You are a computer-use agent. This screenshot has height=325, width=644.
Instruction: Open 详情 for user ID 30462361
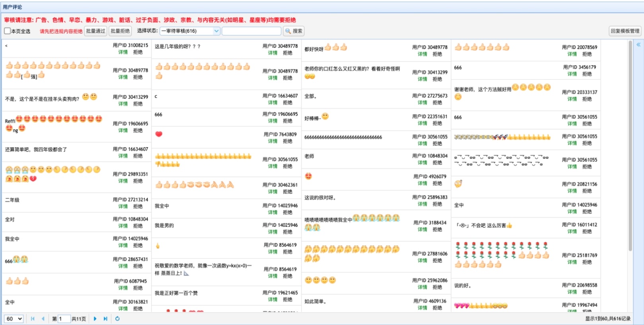point(272,192)
